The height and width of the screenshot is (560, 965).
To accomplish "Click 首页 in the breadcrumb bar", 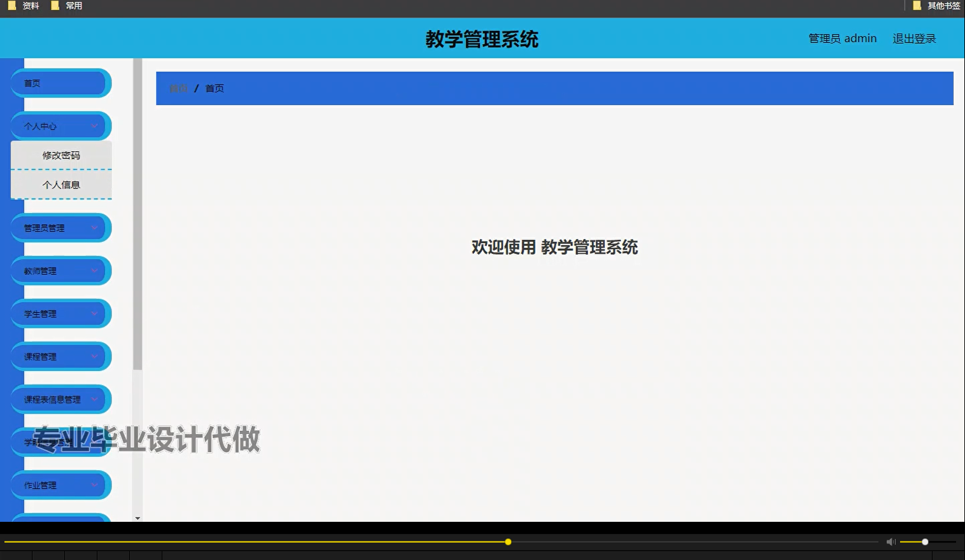I will pos(215,88).
